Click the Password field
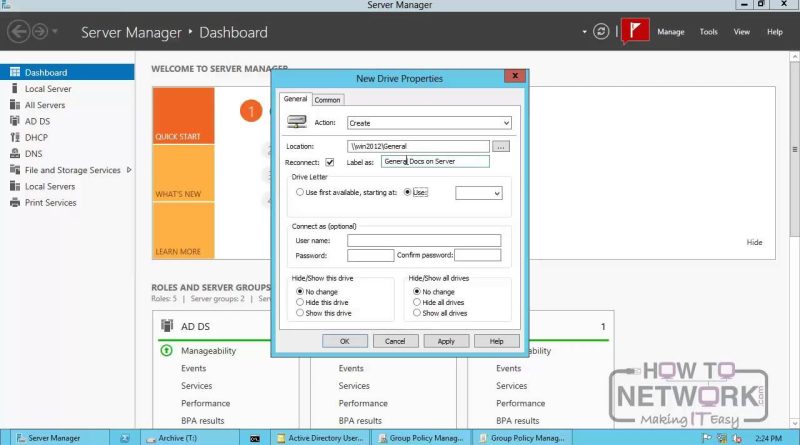This screenshot has height=445, width=800. click(370, 255)
